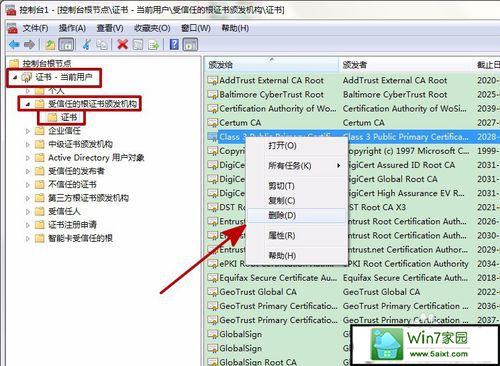Sort by the 颁发给 column header
The image size is (500, 366).
pyautogui.click(x=271, y=65)
